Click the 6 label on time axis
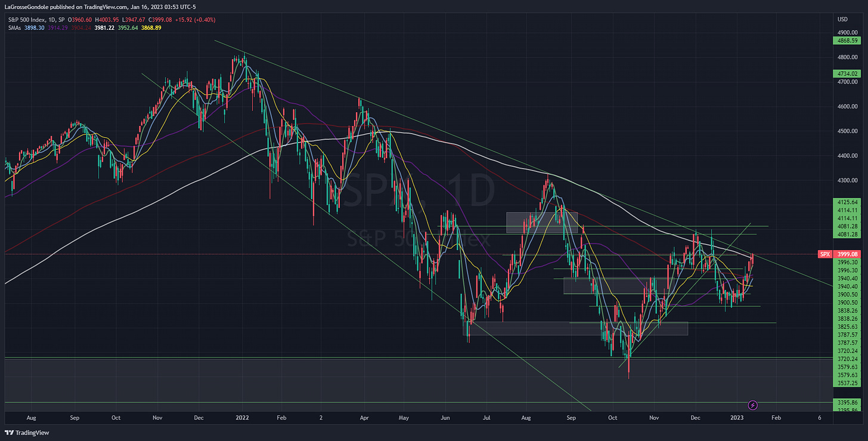Screen dimensions: 868x441 [820, 419]
